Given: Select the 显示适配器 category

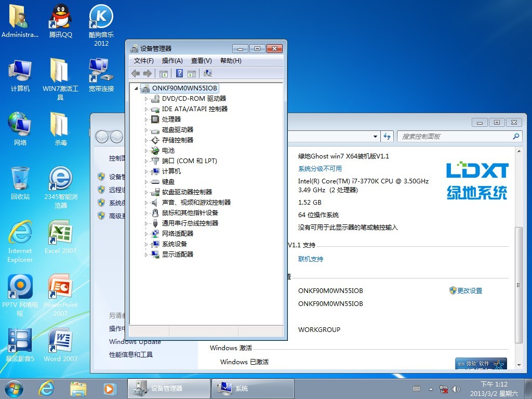Looking at the screenshot, I should (178, 254).
